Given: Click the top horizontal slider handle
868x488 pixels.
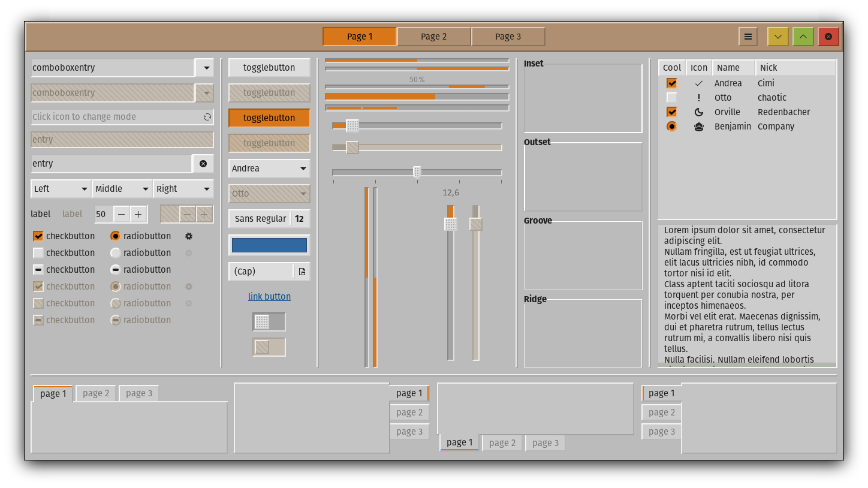Looking at the screenshot, I should 352,126.
